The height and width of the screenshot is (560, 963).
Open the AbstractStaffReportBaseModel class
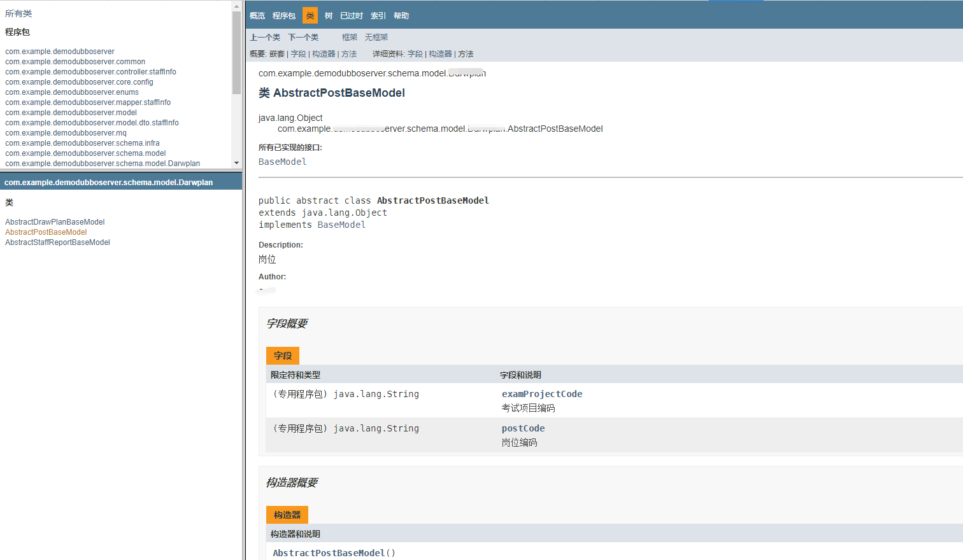tap(57, 242)
